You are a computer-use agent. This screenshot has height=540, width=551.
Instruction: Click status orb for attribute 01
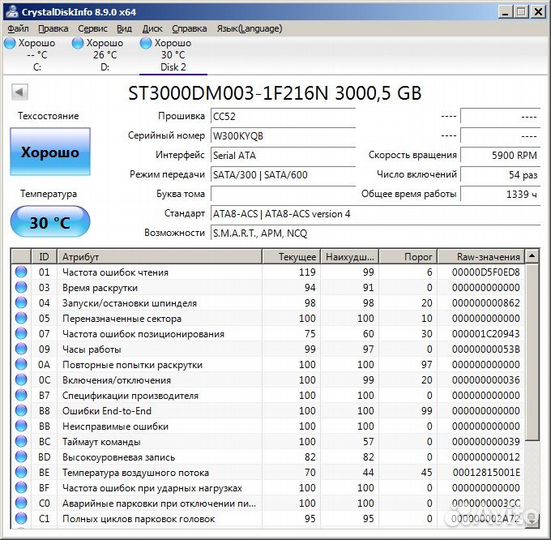tap(21, 272)
